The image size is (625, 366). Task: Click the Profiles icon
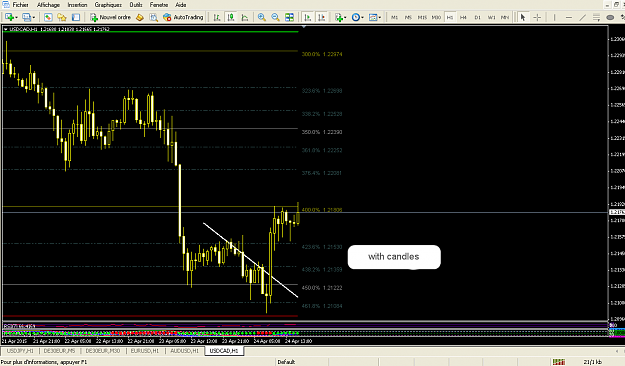point(26,17)
